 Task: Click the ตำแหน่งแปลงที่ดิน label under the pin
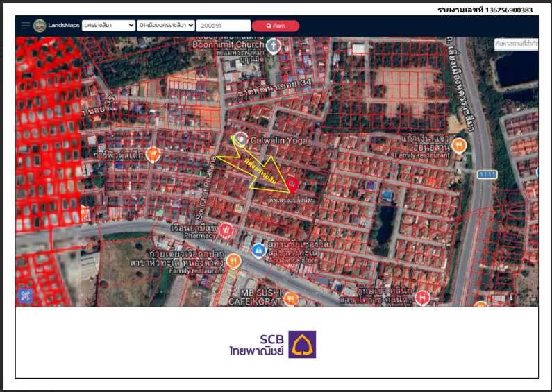[x=292, y=200]
